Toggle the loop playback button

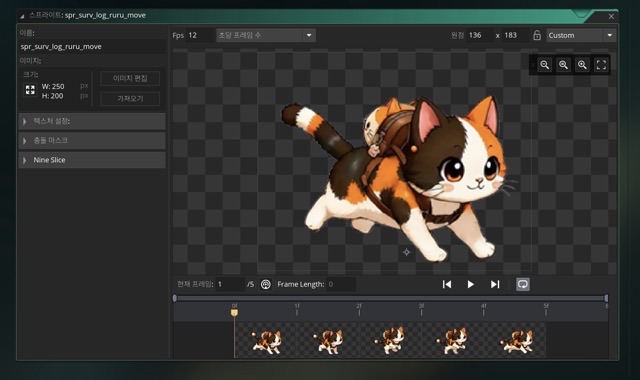pos(523,284)
